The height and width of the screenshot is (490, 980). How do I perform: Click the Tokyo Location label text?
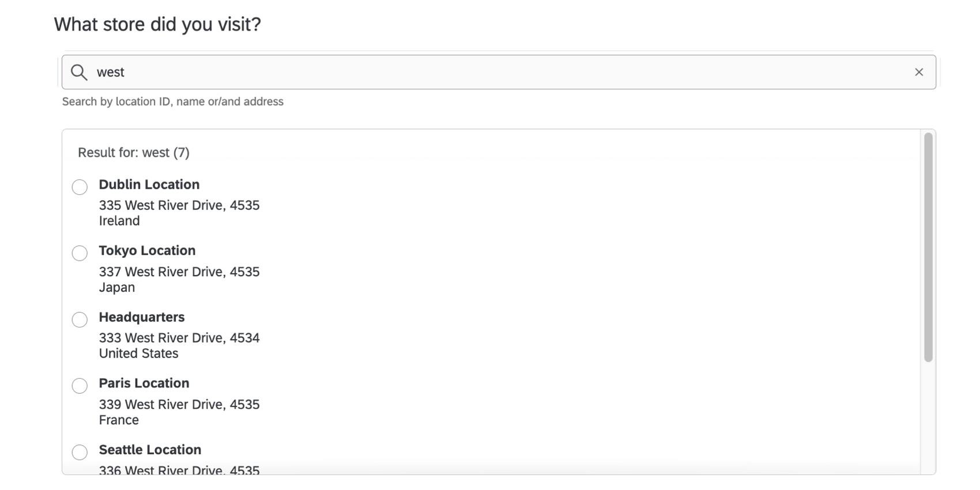coord(147,250)
